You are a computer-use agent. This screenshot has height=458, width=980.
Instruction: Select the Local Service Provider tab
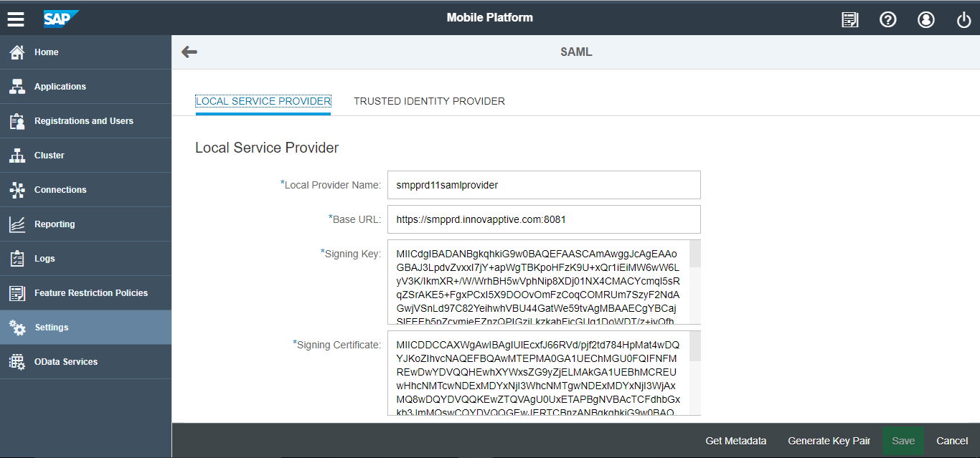click(263, 101)
